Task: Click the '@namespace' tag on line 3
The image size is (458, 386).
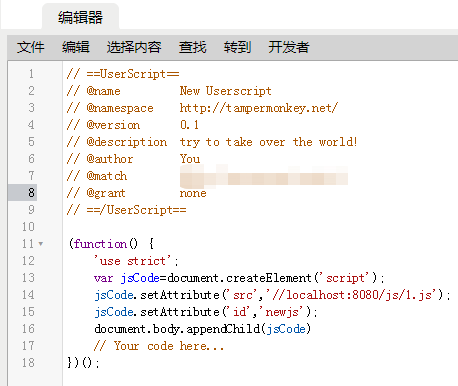Action: pyautogui.click(x=120, y=108)
